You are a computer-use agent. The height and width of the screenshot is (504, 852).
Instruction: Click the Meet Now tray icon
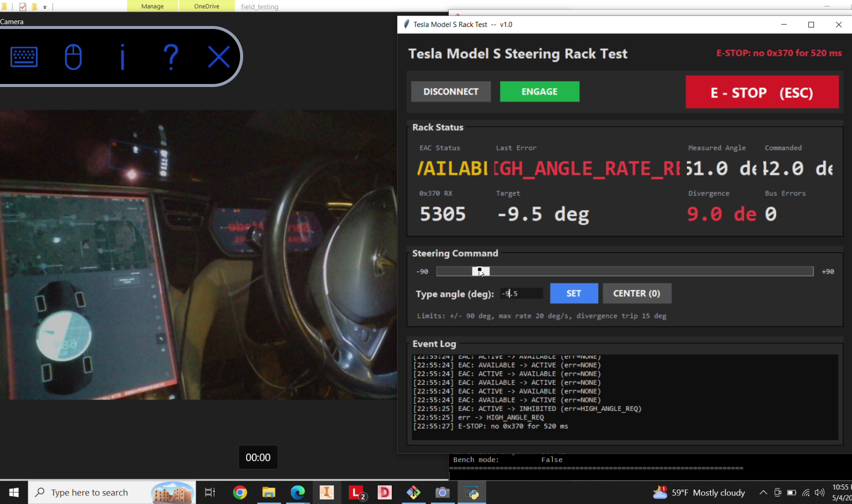coord(777,492)
